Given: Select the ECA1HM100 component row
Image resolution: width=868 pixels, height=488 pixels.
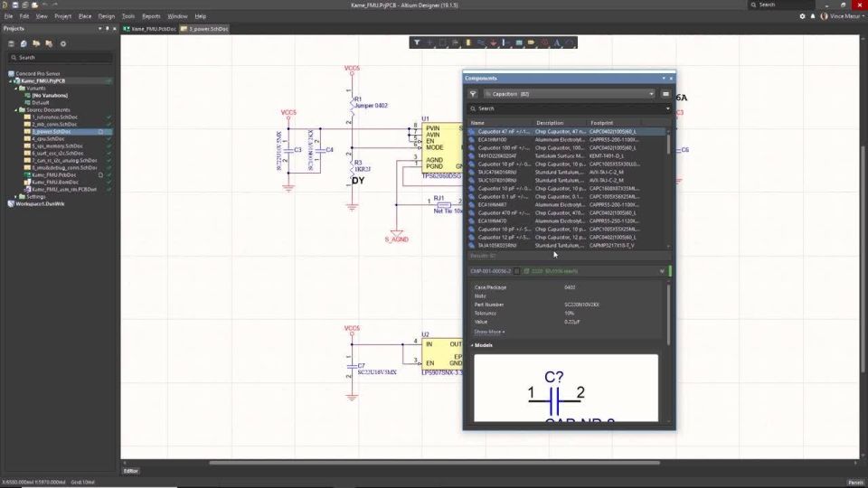Looking at the screenshot, I should click(566, 140).
